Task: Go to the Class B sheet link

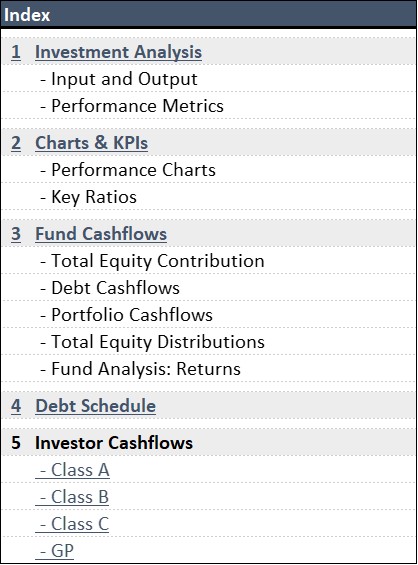Action: tap(72, 497)
